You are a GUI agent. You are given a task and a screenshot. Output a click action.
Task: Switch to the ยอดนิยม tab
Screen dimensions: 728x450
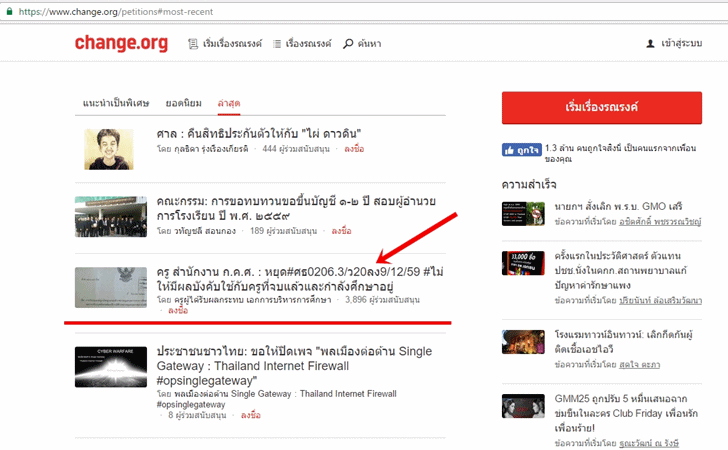click(187, 103)
